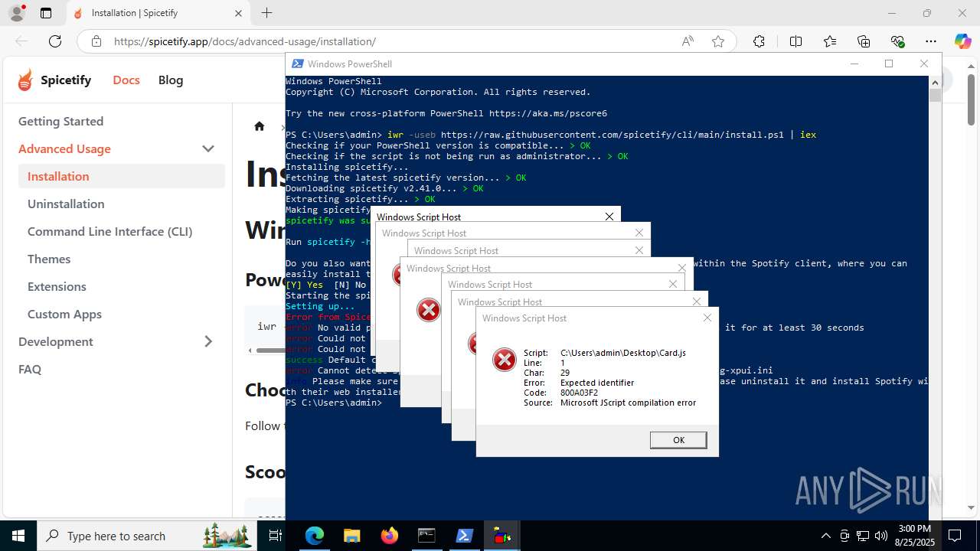This screenshot has width=980, height=551.
Task: Click OK in the Card.js error dialog
Action: 678,440
